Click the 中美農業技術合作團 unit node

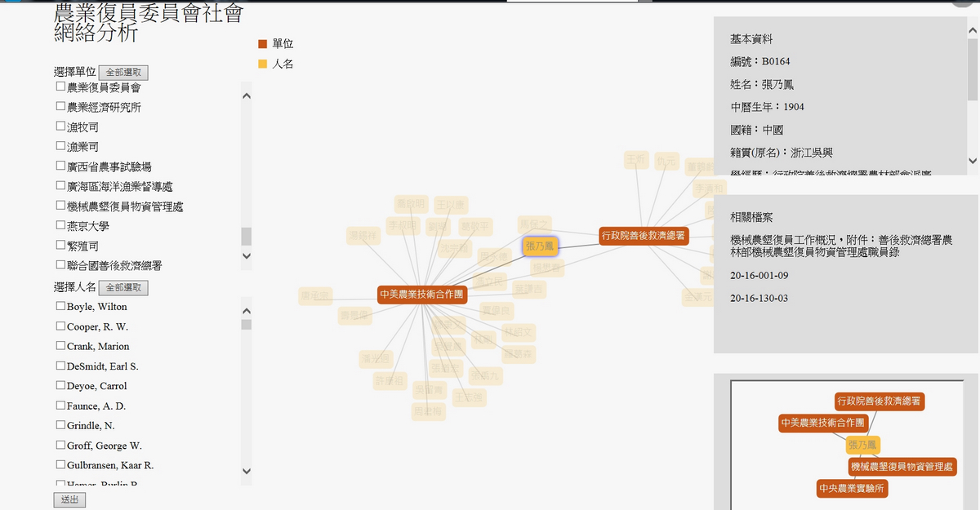pyautogui.click(x=421, y=295)
